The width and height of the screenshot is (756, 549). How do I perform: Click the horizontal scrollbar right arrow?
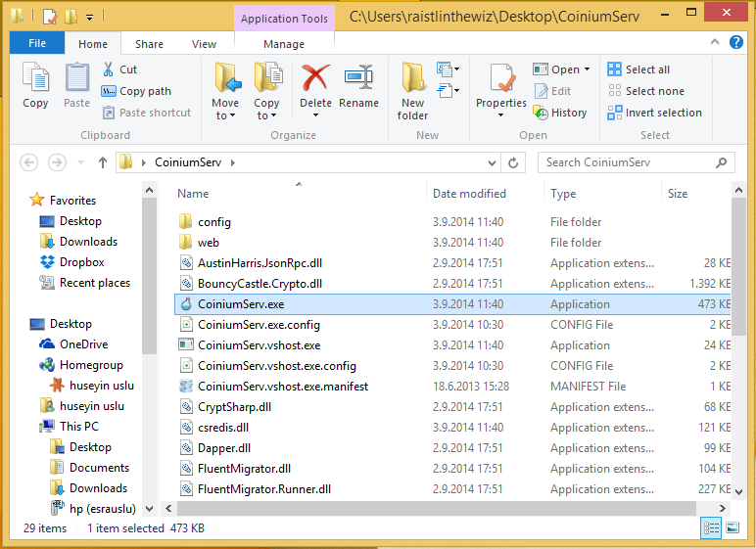click(723, 508)
